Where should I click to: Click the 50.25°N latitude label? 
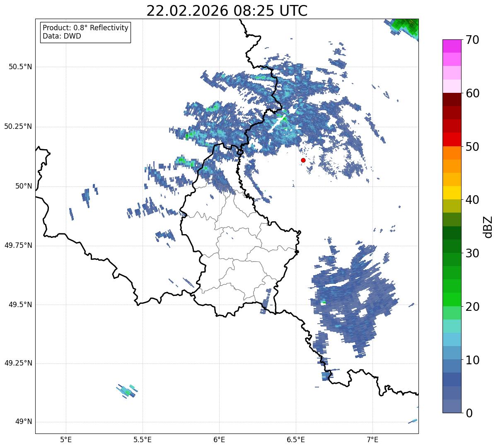18,126
